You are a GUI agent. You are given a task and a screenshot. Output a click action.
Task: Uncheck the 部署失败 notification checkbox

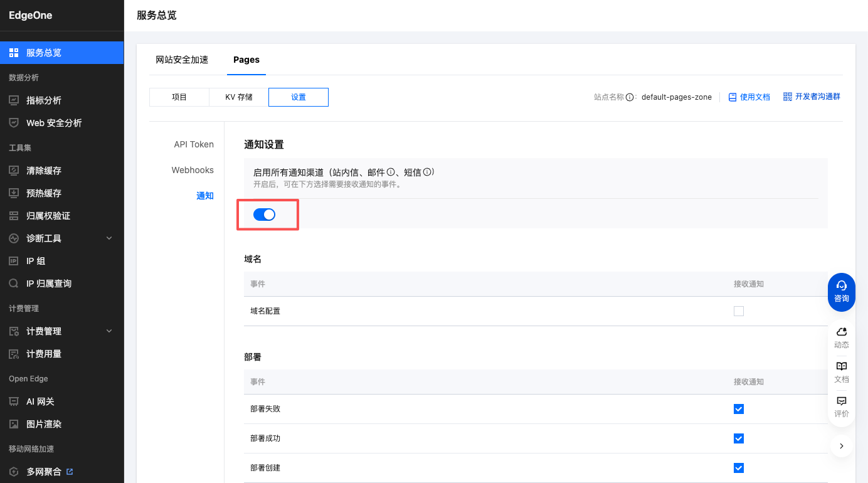738,409
